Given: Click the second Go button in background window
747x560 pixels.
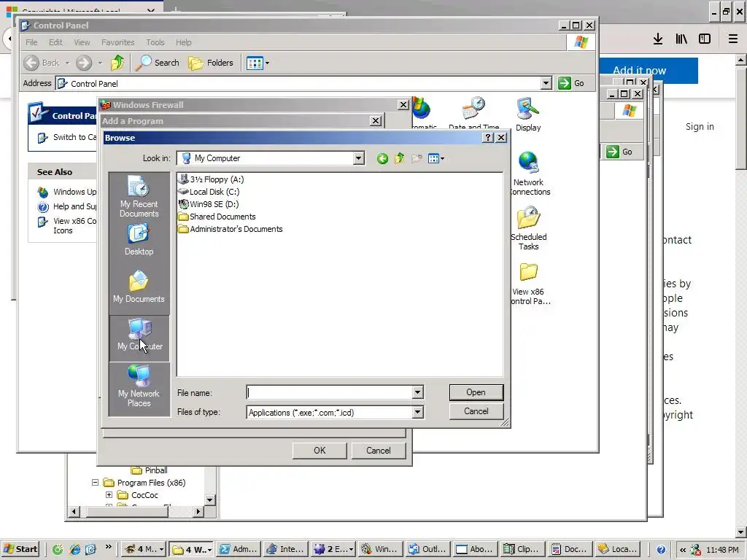Looking at the screenshot, I should pyautogui.click(x=620, y=152).
